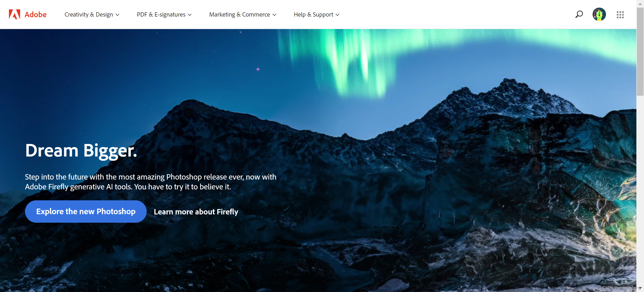Expand the Help & Support chevron
644x292 pixels.
click(337, 15)
